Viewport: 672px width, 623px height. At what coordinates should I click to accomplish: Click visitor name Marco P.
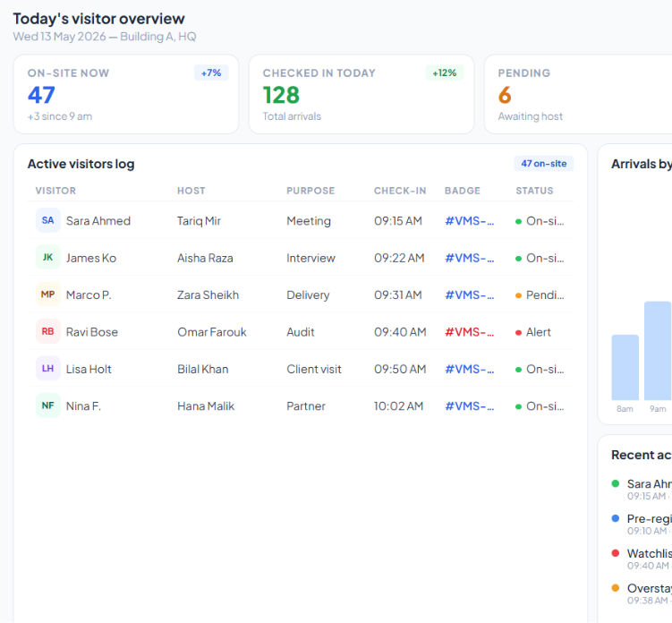[x=89, y=295]
